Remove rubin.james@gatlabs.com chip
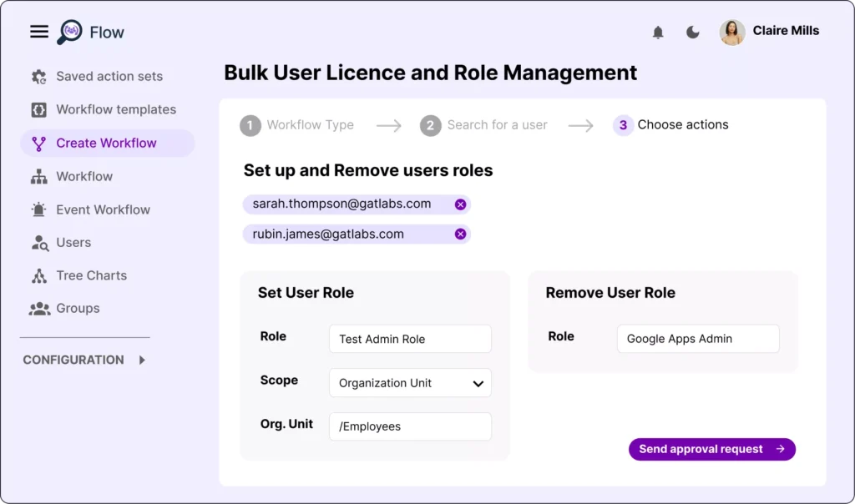 point(460,234)
